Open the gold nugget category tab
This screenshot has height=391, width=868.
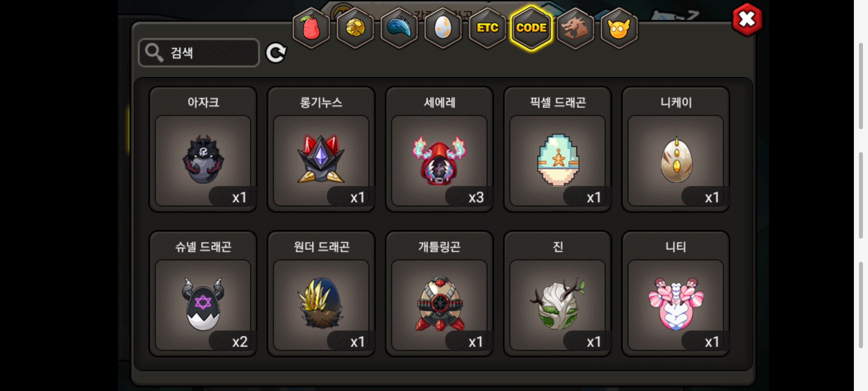click(x=355, y=28)
